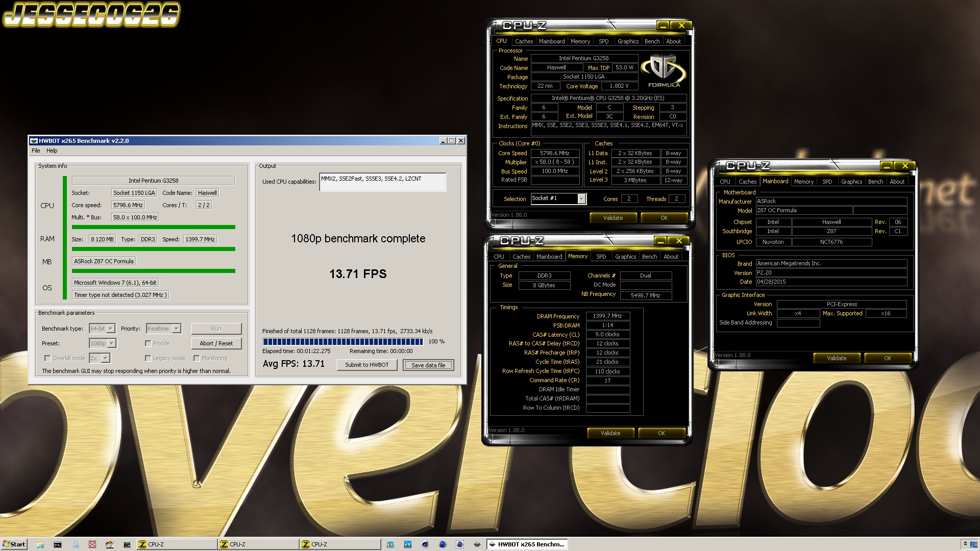The height and width of the screenshot is (551, 980).
Task: Expand the Priority Realtime dropdown
Action: tap(163, 329)
